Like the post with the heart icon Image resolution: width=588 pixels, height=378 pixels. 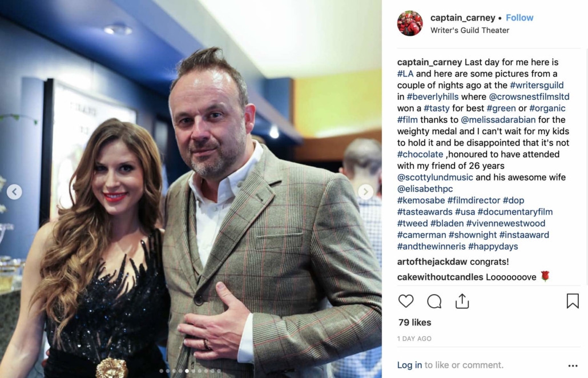click(x=405, y=301)
